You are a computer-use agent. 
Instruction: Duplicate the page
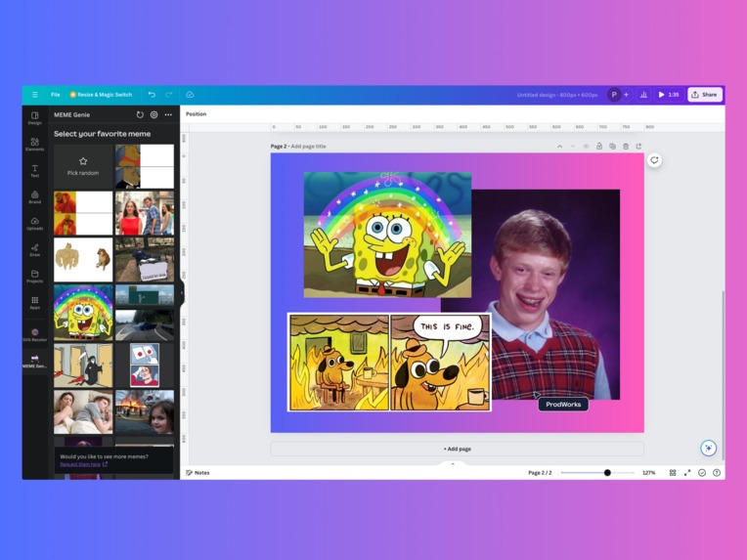(612, 147)
